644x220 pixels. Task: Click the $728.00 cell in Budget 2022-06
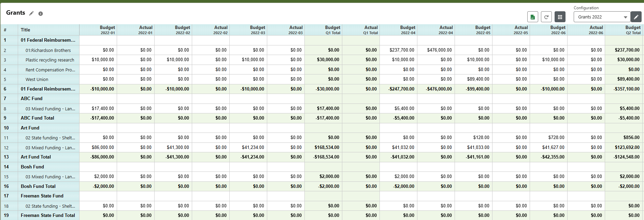549,137
